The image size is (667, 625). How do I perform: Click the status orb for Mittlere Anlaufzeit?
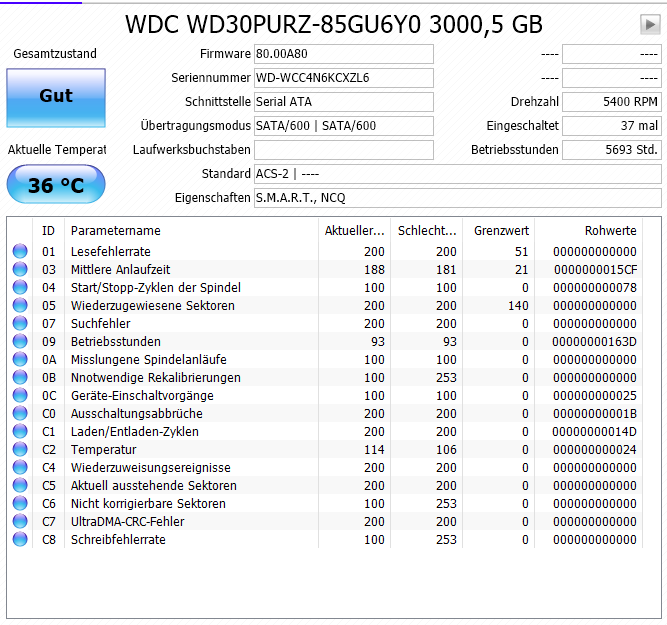20,269
